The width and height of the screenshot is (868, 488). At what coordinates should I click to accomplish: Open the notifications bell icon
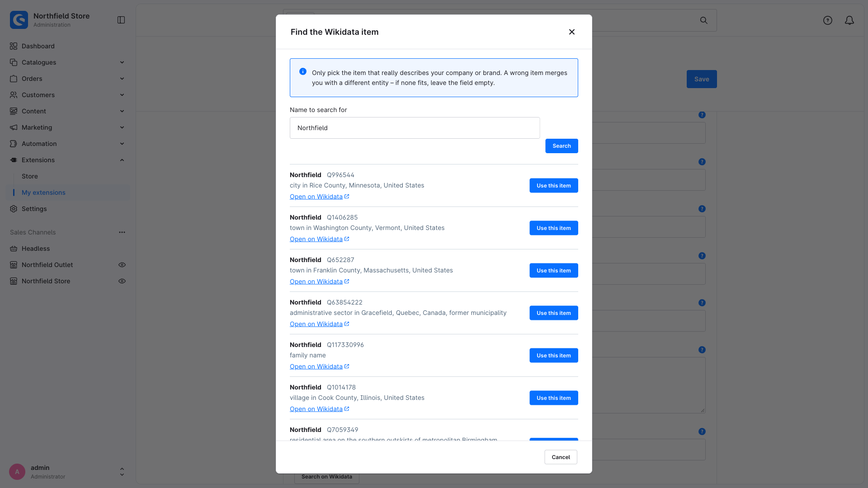pos(849,20)
